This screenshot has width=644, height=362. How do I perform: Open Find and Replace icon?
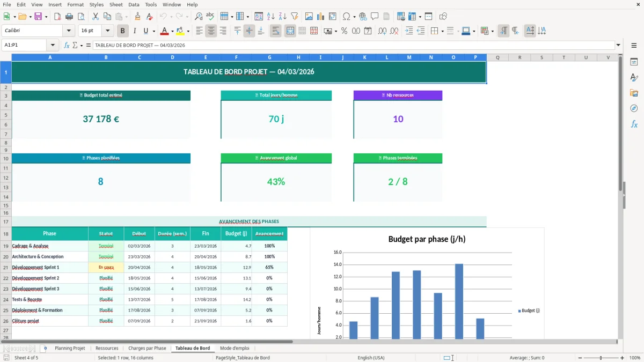pyautogui.click(x=199, y=17)
